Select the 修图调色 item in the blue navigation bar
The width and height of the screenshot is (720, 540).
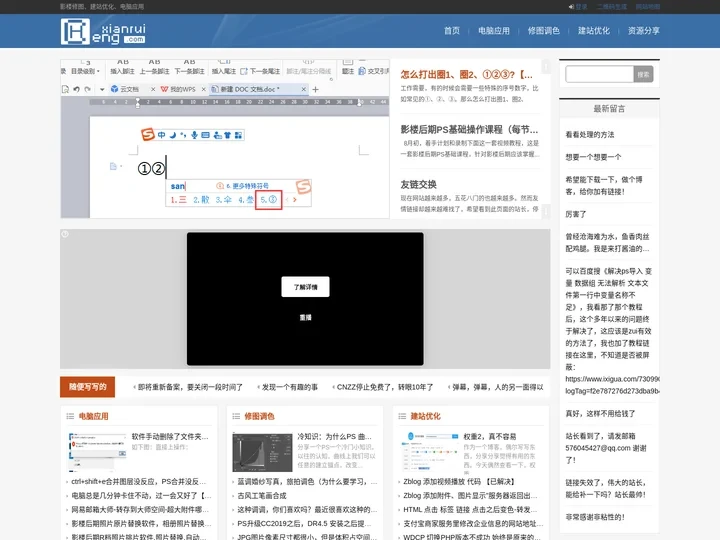(544, 31)
